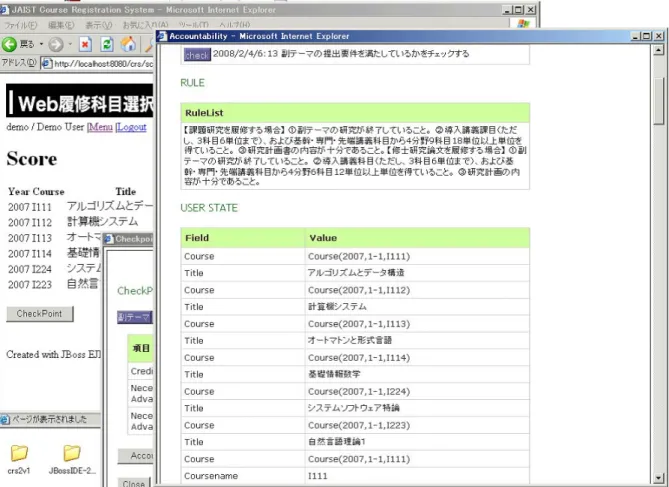Click the title 自然言語理論1

337,442
